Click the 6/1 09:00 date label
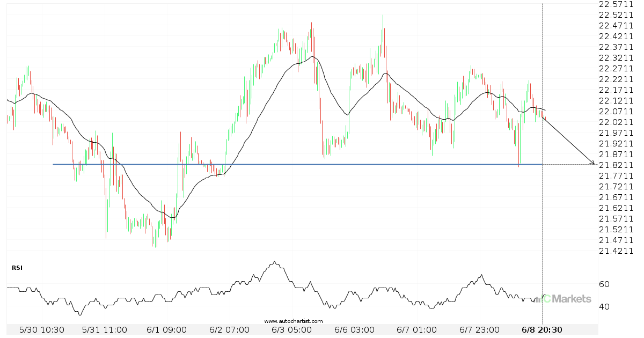 click(168, 329)
